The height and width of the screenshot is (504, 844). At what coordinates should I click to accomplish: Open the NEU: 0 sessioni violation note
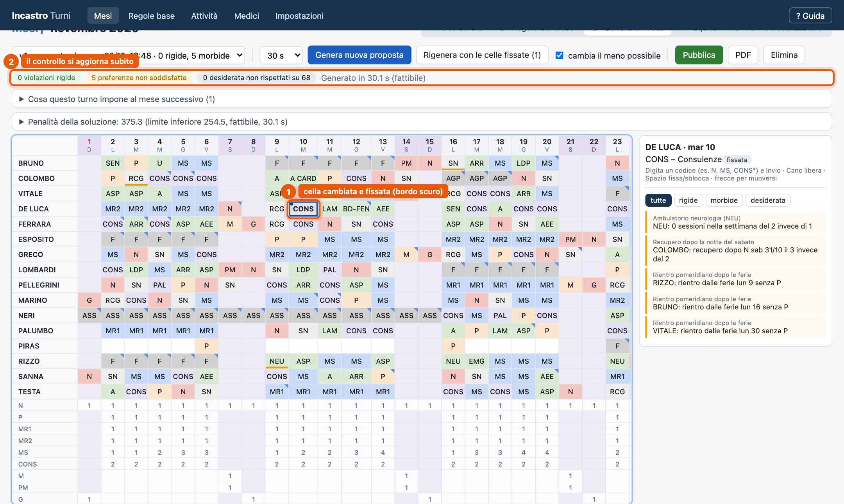(x=735, y=222)
